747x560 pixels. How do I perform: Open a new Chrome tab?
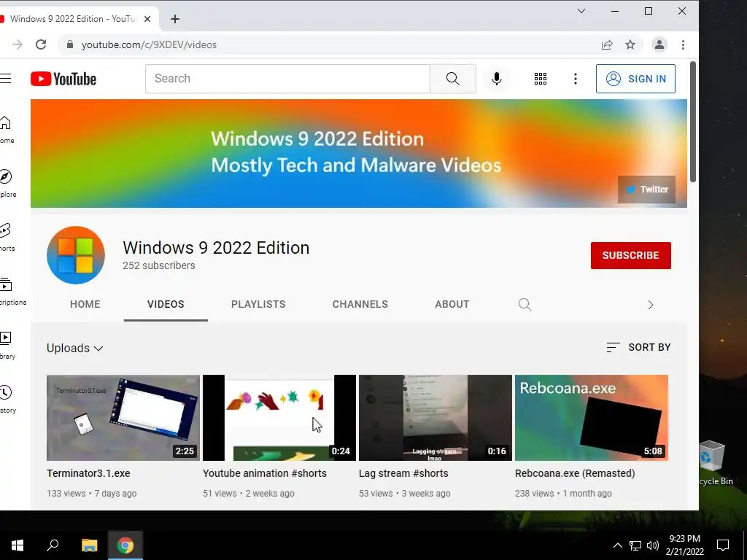(175, 19)
